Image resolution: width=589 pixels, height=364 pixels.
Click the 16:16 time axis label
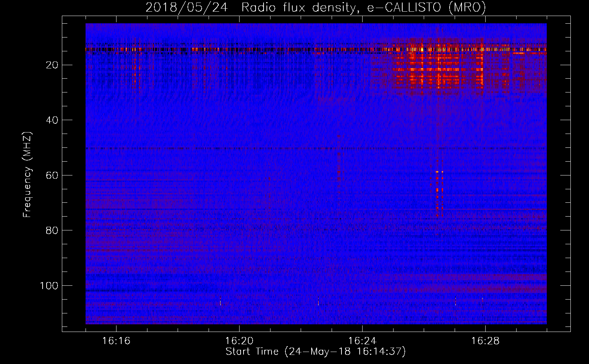116,341
